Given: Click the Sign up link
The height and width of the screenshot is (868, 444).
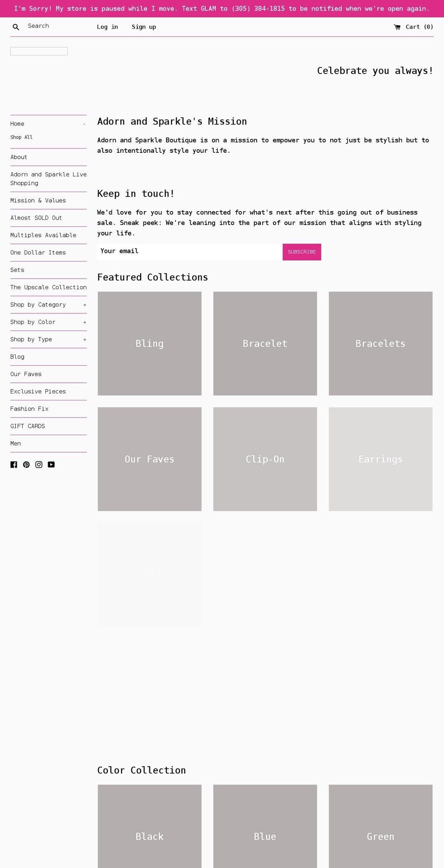Looking at the screenshot, I should click(144, 27).
